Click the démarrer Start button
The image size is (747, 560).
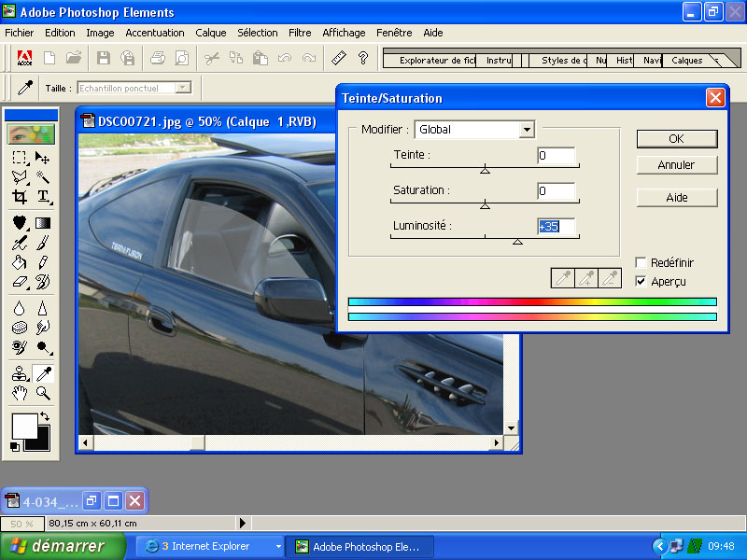(63, 546)
